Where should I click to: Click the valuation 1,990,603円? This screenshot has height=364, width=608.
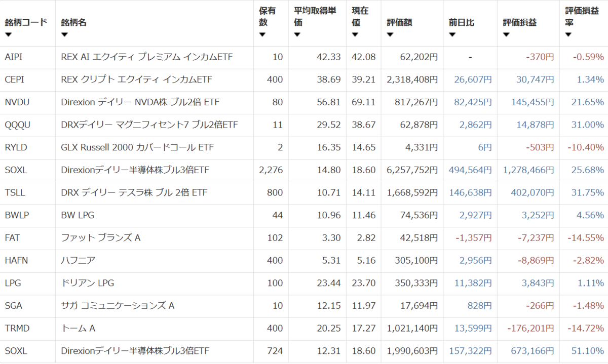pyautogui.click(x=412, y=351)
